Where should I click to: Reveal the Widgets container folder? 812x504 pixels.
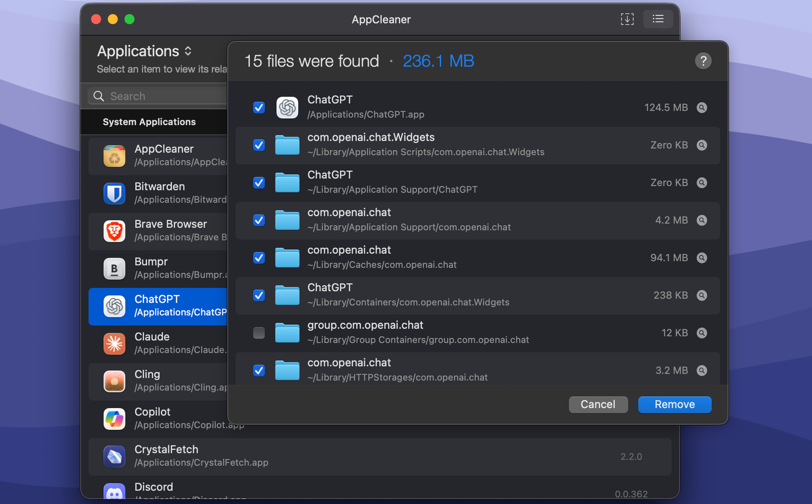(702, 296)
